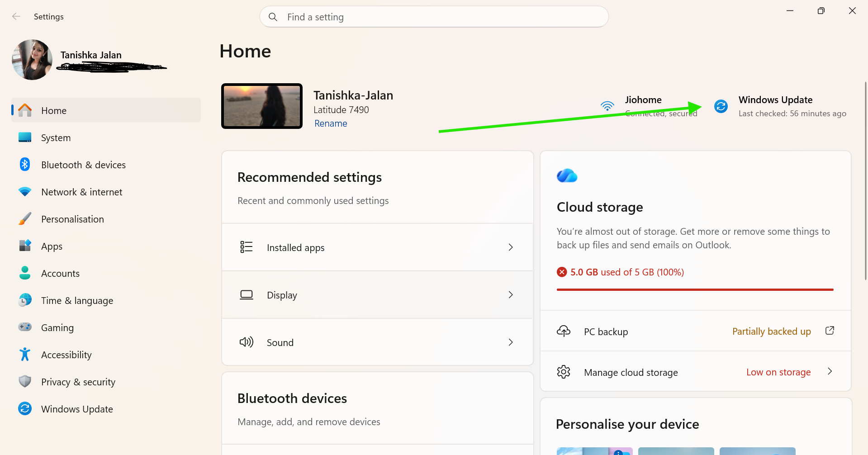Click the Gaming controller icon

25,327
